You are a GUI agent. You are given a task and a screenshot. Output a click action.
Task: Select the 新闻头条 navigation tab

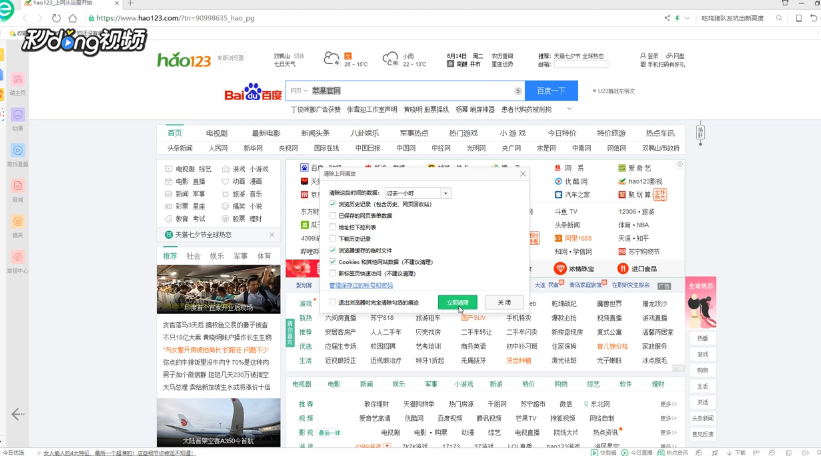coord(315,133)
